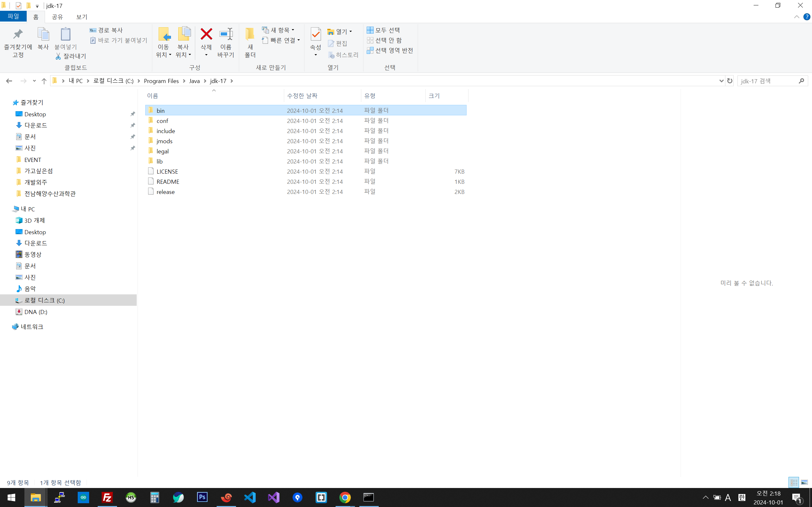The image size is (812, 507).
Task: Click the New Folder (새 폴더) icon
Action: coord(250,35)
